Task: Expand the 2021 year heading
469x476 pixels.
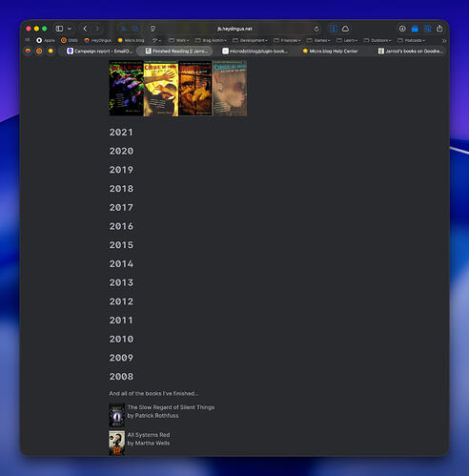Action: tap(121, 133)
